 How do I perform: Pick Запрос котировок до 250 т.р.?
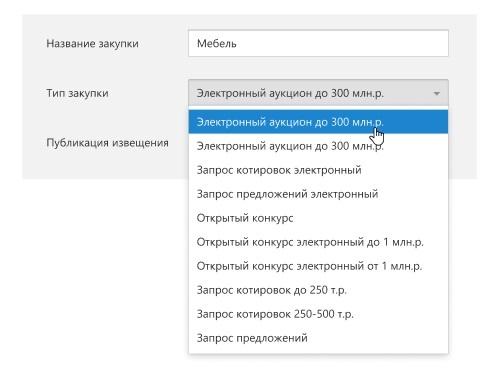click(x=318, y=290)
